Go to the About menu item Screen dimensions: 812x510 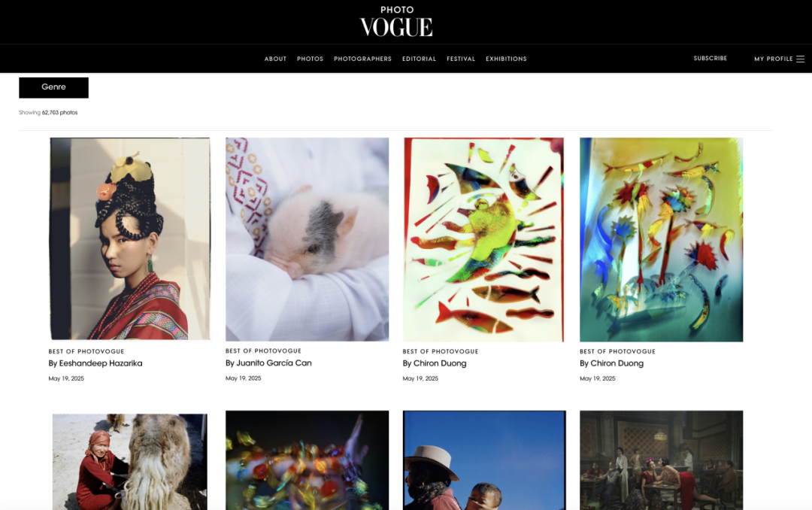tap(275, 59)
